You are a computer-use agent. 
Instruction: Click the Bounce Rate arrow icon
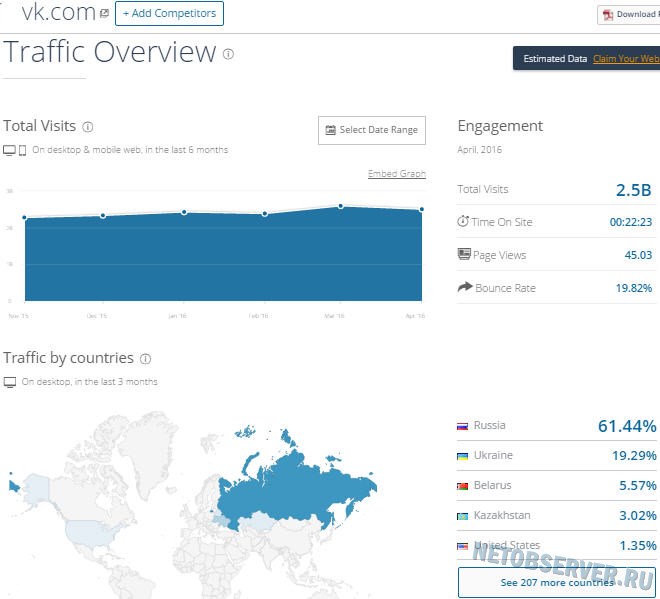(x=465, y=287)
